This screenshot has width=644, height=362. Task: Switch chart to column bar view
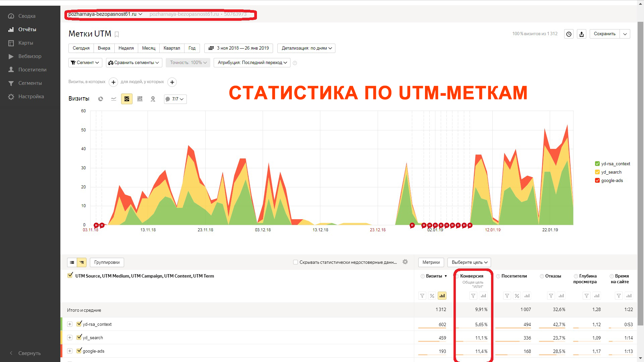[x=140, y=99]
